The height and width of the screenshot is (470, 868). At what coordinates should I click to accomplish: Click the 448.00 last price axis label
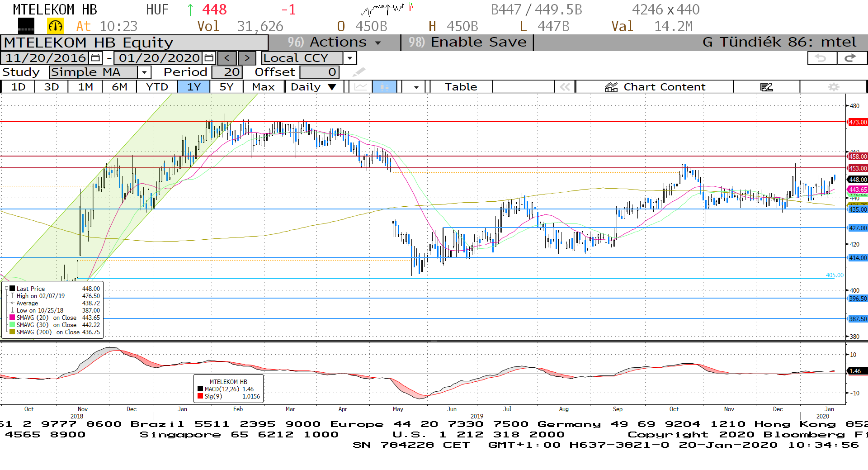point(857,180)
